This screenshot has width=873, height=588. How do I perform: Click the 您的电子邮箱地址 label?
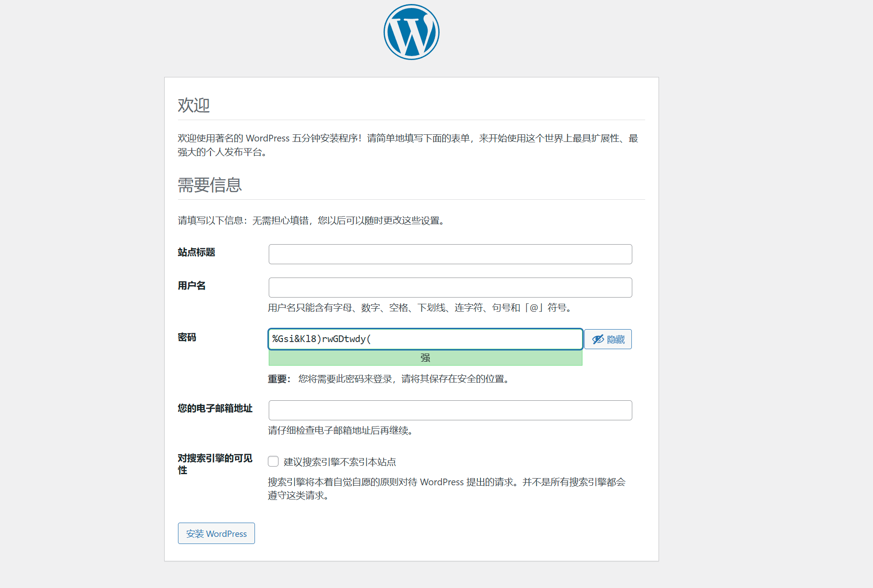(x=215, y=408)
